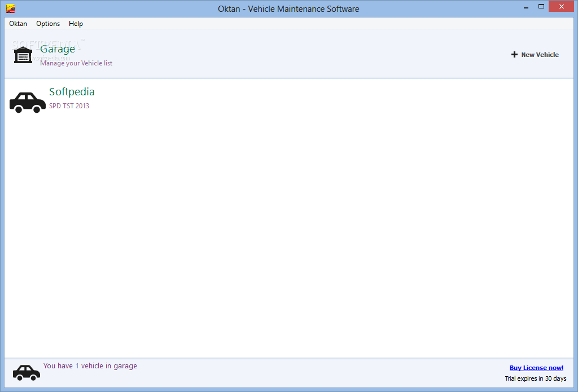Click 'Trial expires in 30 days' text
Image resolution: width=578 pixels, height=392 pixels.
point(536,378)
